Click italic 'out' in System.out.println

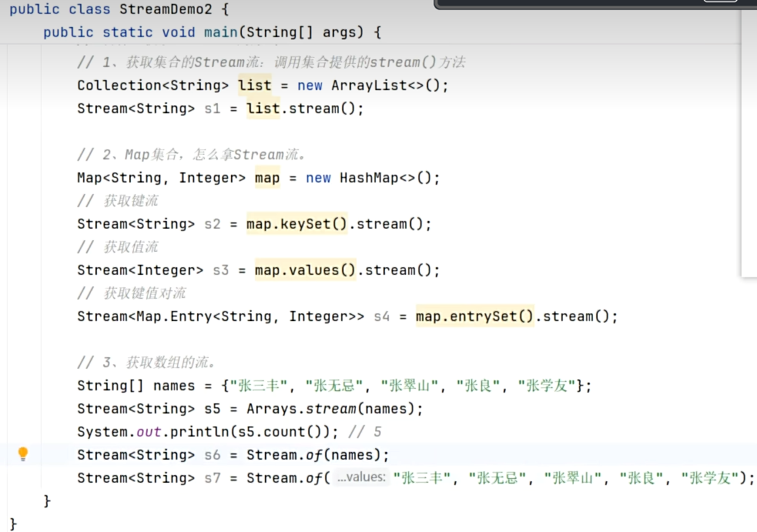tap(149, 432)
